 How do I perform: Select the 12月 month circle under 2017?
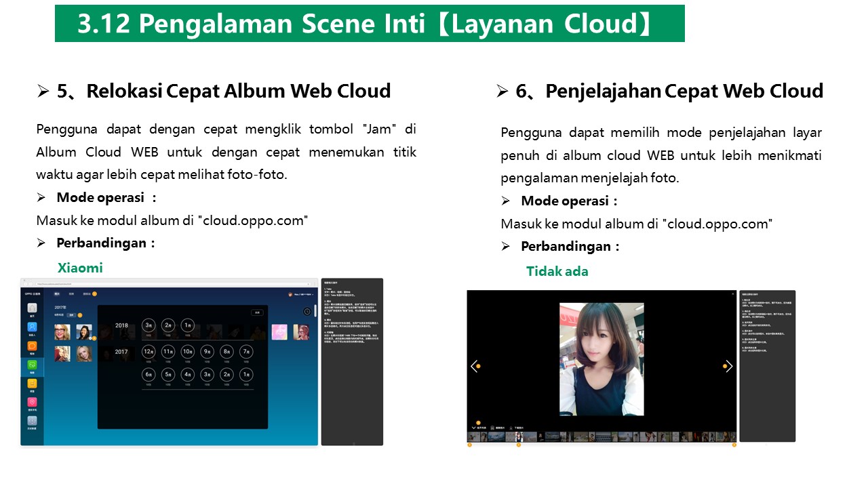(149, 352)
